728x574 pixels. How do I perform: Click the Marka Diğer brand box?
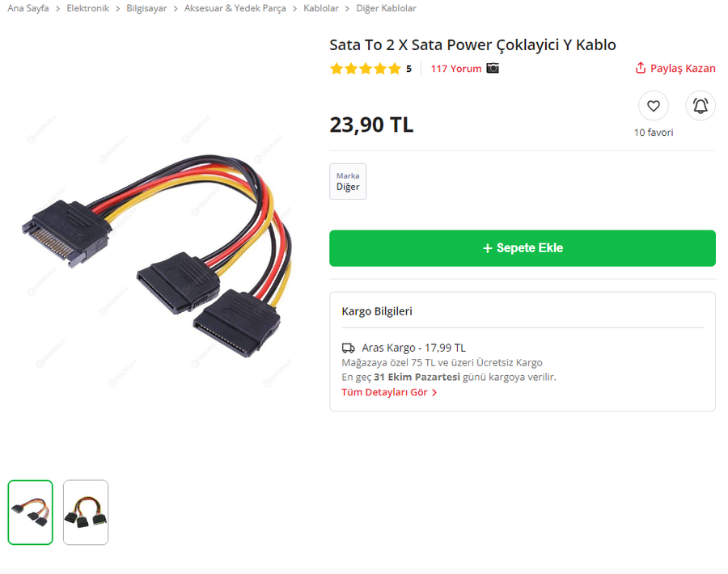coord(348,181)
